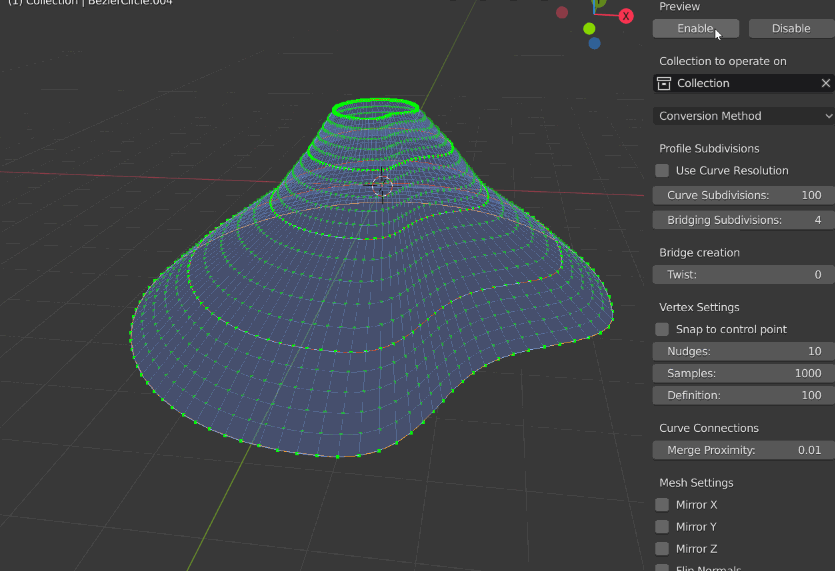Click the Definition value field
The height and width of the screenshot is (571, 835).
pos(743,395)
